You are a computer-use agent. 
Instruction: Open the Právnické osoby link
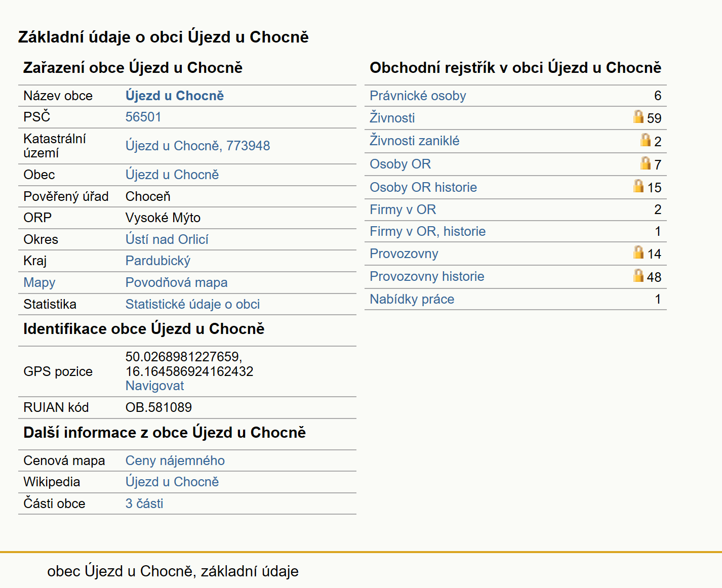coord(418,96)
